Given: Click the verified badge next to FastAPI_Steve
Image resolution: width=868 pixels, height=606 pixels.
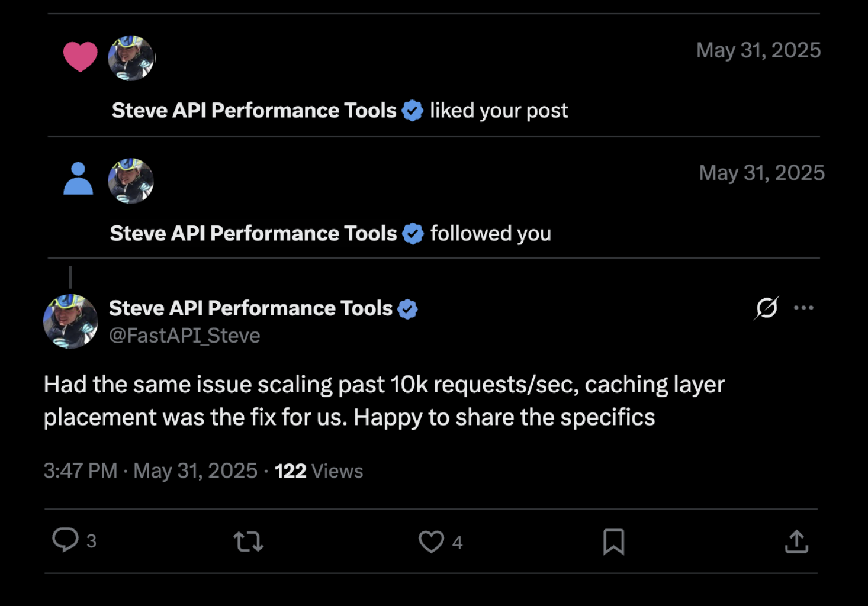Looking at the screenshot, I should pos(408,308).
